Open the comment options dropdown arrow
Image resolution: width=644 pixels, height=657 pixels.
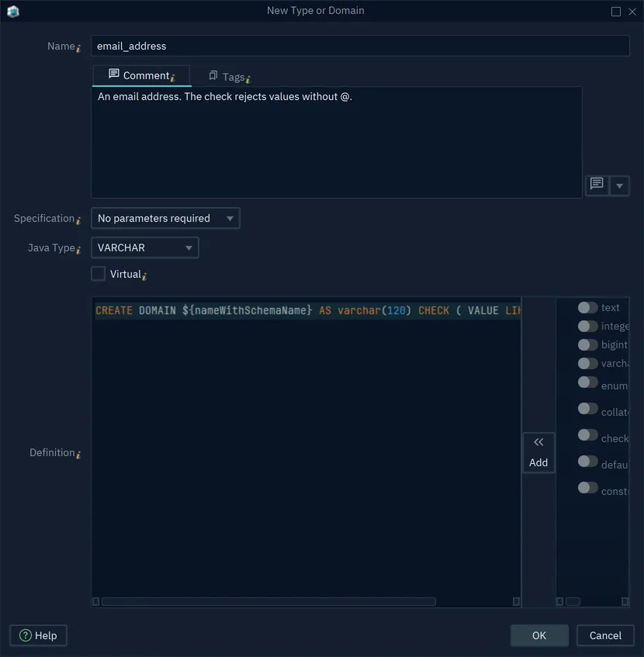[x=619, y=185]
